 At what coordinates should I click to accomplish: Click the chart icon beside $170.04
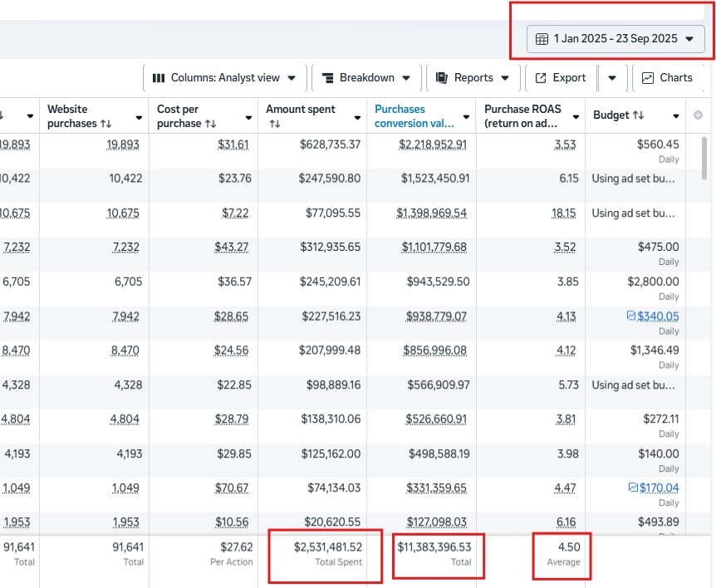pyautogui.click(x=633, y=488)
